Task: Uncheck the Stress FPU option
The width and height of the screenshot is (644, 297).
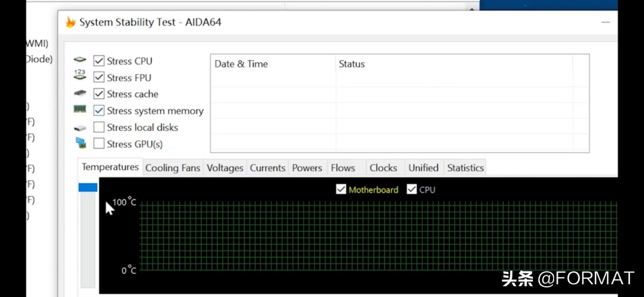Action: pos(99,77)
